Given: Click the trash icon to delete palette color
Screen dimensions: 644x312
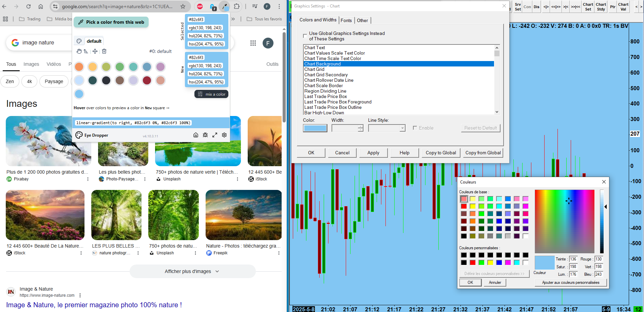Looking at the screenshot, I should tap(104, 51).
